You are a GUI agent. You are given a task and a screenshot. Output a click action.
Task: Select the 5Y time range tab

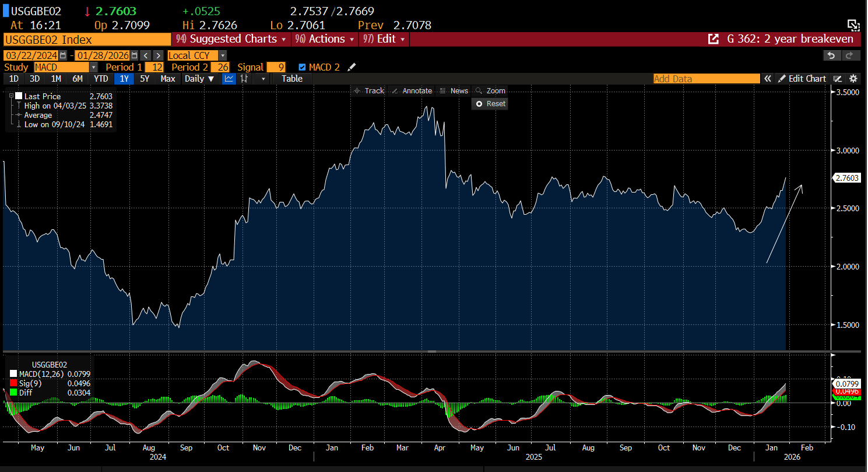click(x=145, y=79)
